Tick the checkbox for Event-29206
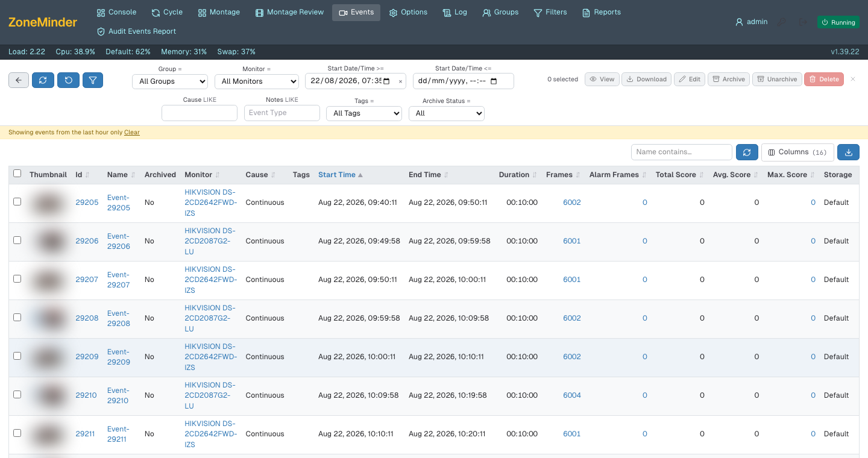 (17, 240)
